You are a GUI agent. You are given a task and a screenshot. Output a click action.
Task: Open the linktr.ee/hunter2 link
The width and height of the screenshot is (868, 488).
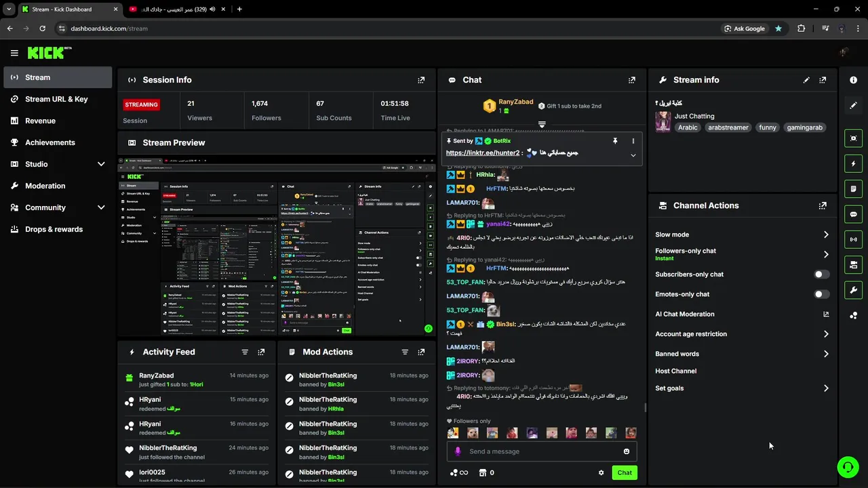pos(483,153)
